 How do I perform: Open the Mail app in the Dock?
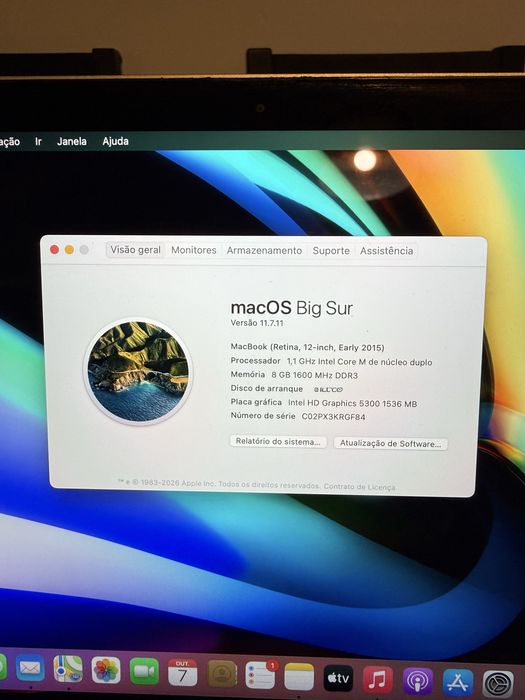pos(30,668)
